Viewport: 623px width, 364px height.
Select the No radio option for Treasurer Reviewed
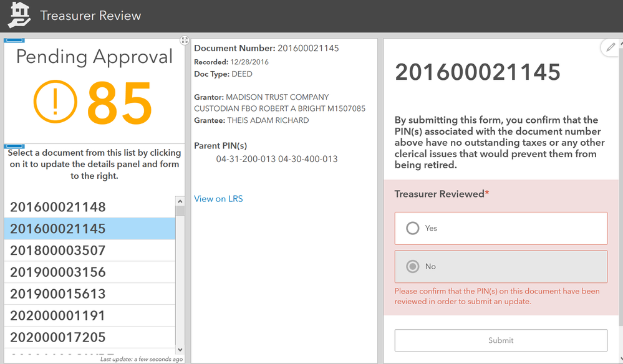(501, 266)
